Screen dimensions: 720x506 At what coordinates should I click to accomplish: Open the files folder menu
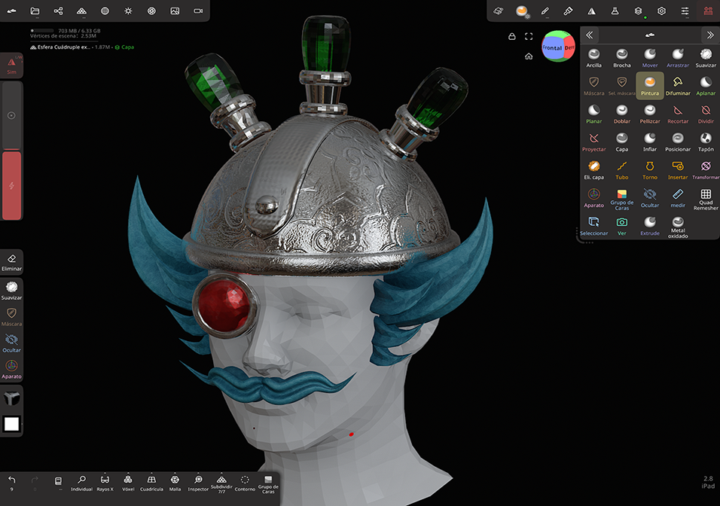(34, 11)
